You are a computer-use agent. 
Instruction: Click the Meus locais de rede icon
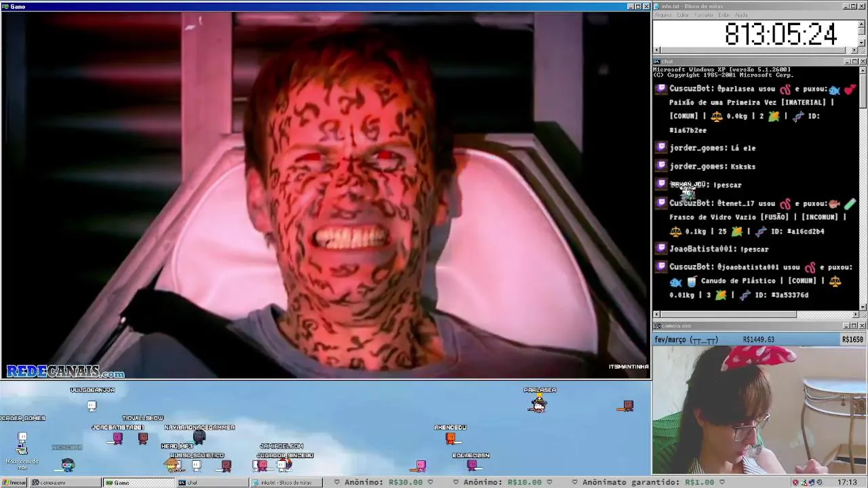pyautogui.click(x=22, y=455)
